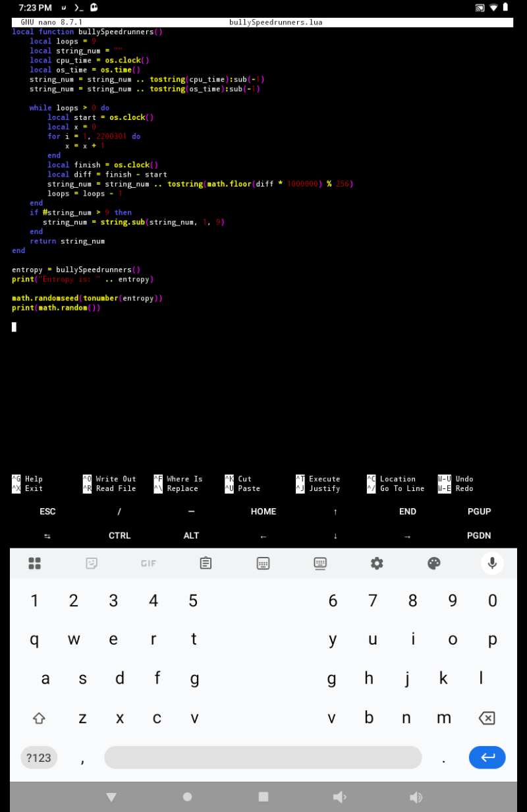Image resolution: width=527 pixels, height=812 pixels.
Task: Tap the keyboard mode icon right next to the gear
Action: click(320, 564)
